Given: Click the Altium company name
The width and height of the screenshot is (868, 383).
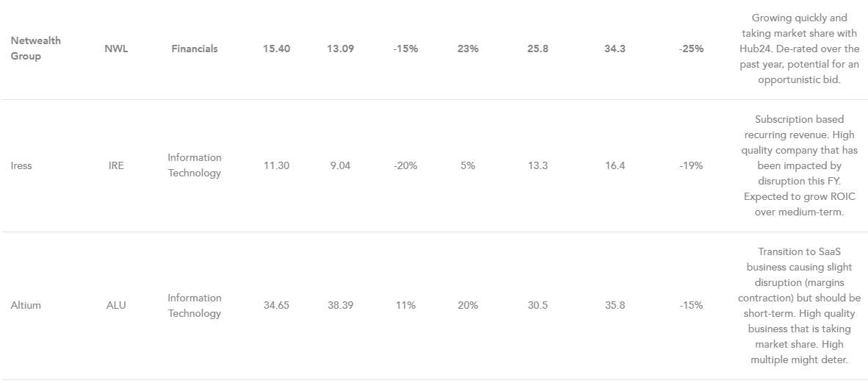Looking at the screenshot, I should 26,305.
